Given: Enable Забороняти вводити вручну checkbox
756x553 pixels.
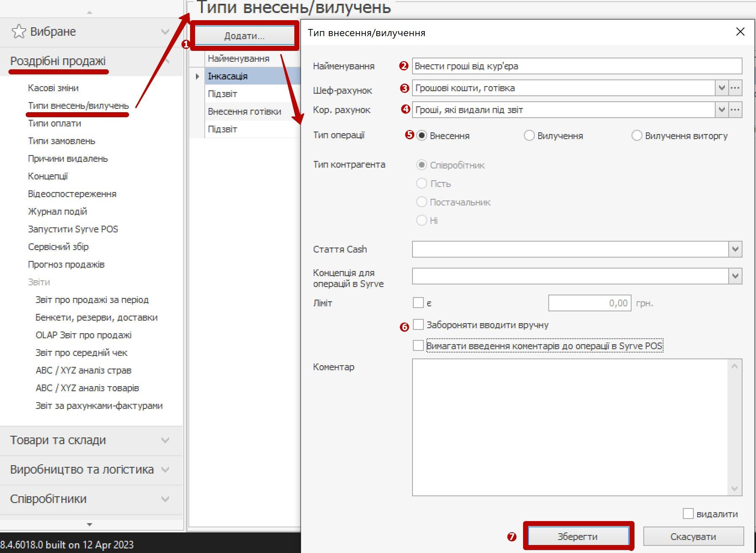Looking at the screenshot, I should pyautogui.click(x=418, y=324).
